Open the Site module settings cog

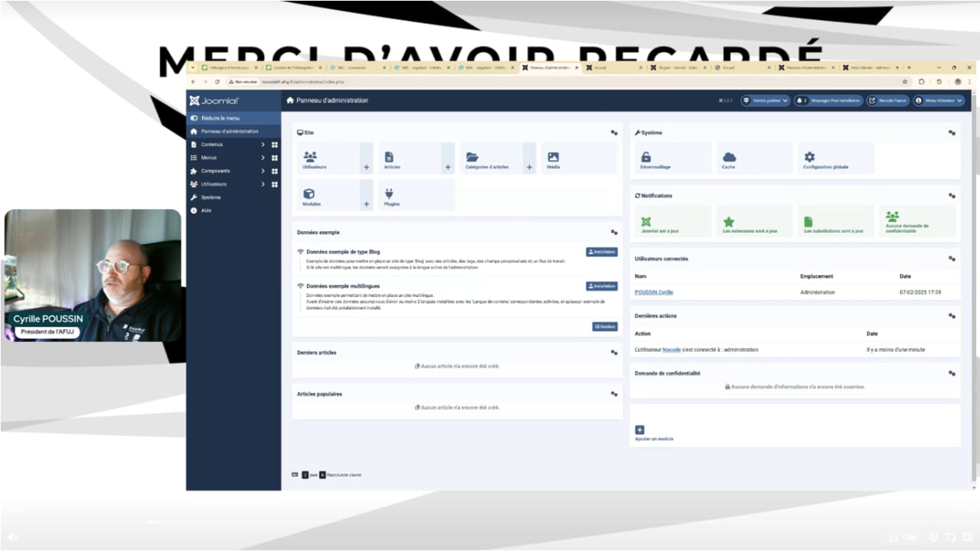pyautogui.click(x=614, y=132)
